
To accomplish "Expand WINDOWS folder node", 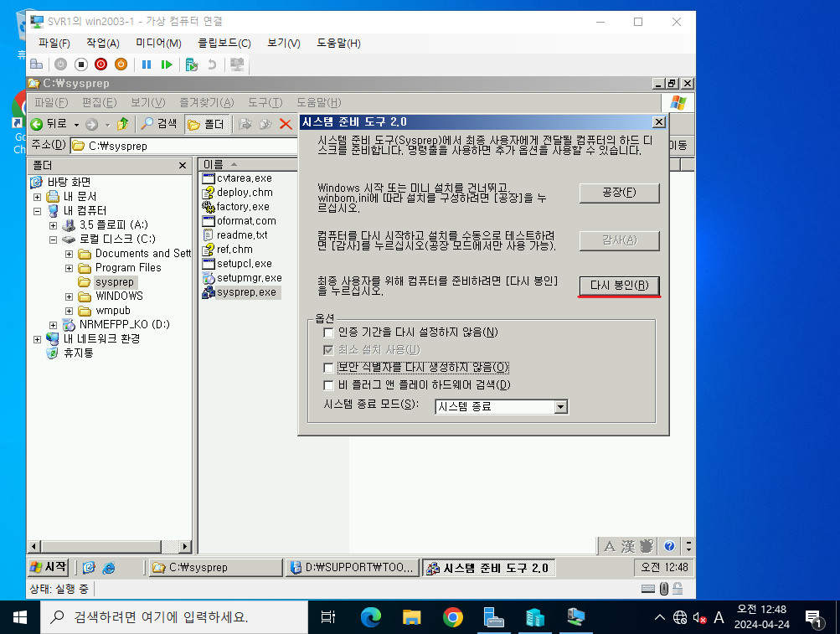I will click(x=70, y=296).
